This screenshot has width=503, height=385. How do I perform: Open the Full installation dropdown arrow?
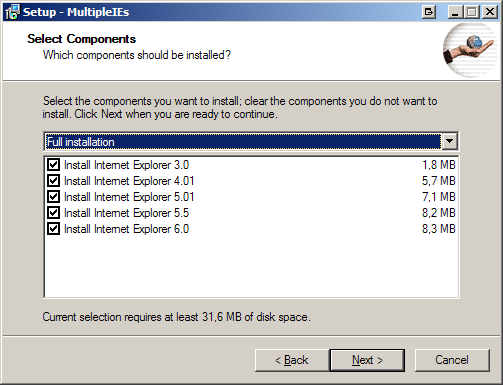click(449, 142)
